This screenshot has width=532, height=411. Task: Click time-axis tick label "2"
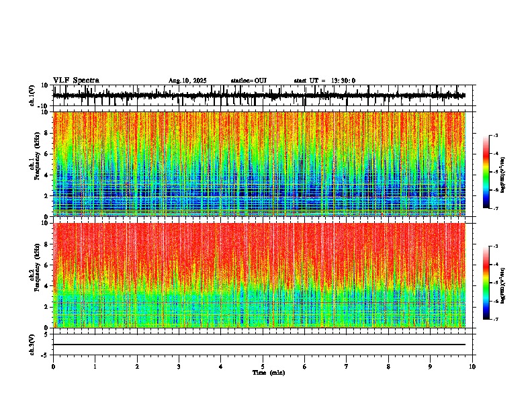coord(137,367)
